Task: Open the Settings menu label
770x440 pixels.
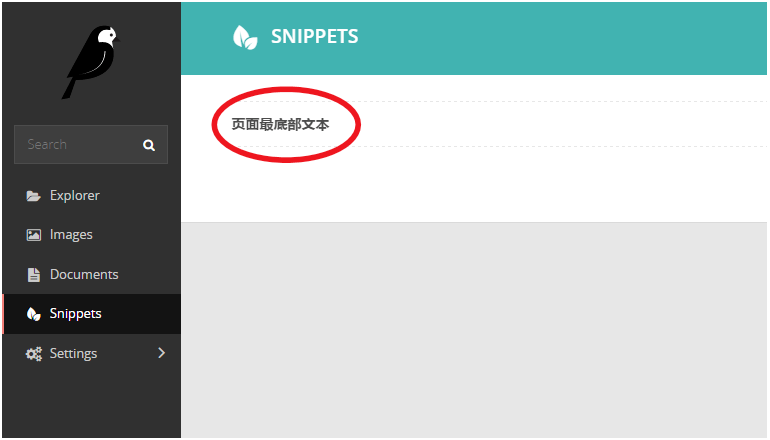Action: [73, 354]
